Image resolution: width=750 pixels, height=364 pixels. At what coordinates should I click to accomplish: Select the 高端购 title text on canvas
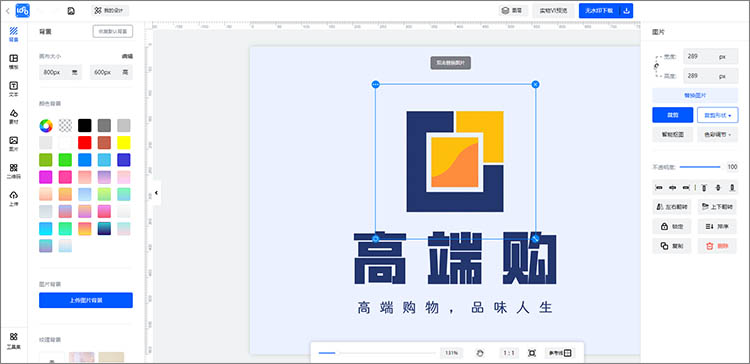pyautogui.click(x=455, y=258)
